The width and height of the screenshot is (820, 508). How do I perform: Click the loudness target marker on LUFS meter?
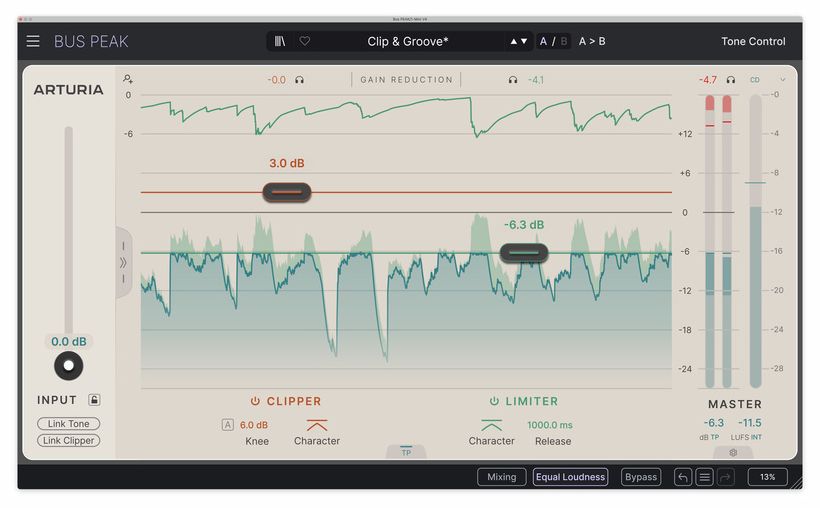(755, 183)
